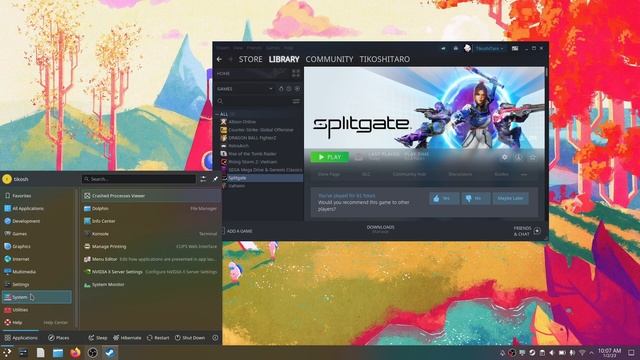Click the library search magnifier icon
The width and height of the screenshot is (640, 360).
tap(220, 101)
